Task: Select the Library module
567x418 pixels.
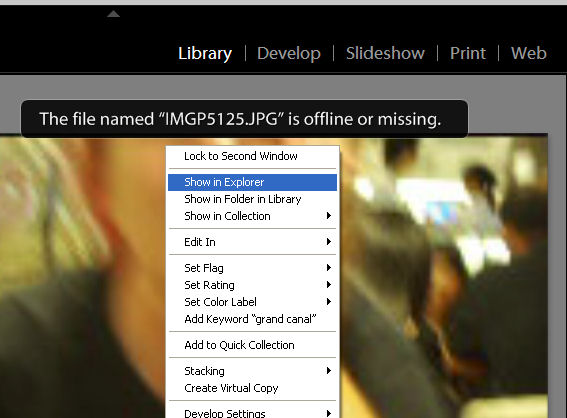Action: tap(205, 53)
